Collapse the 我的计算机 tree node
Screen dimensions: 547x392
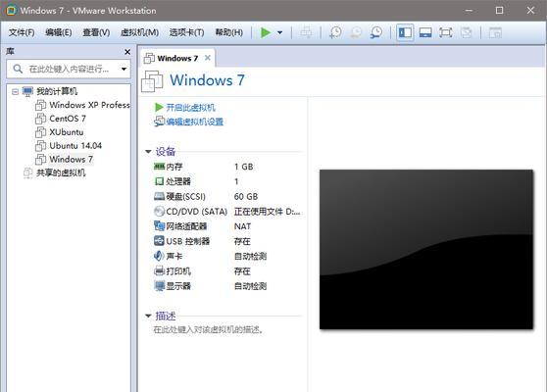[x=15, y=92]
